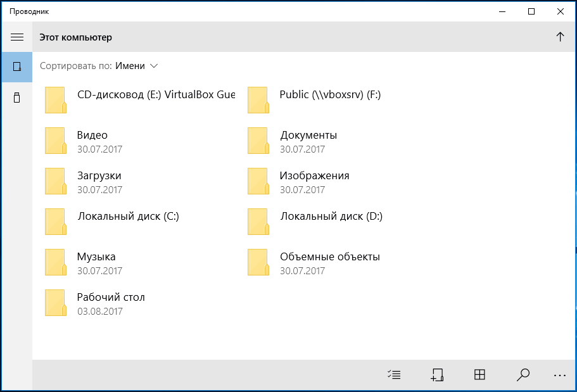The width and height of the screenshot is (577, 392).
Task: Toggle multi-select checklist mode icon
Action: (394, 375)
